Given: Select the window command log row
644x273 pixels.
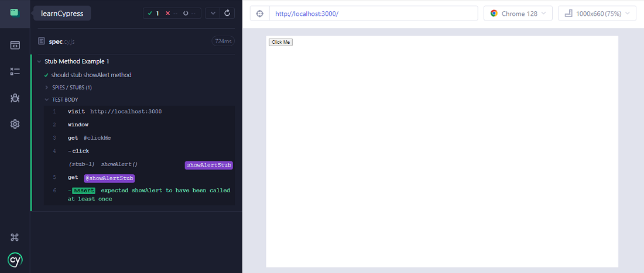Looking at the screenshot, I should (140, 125).
